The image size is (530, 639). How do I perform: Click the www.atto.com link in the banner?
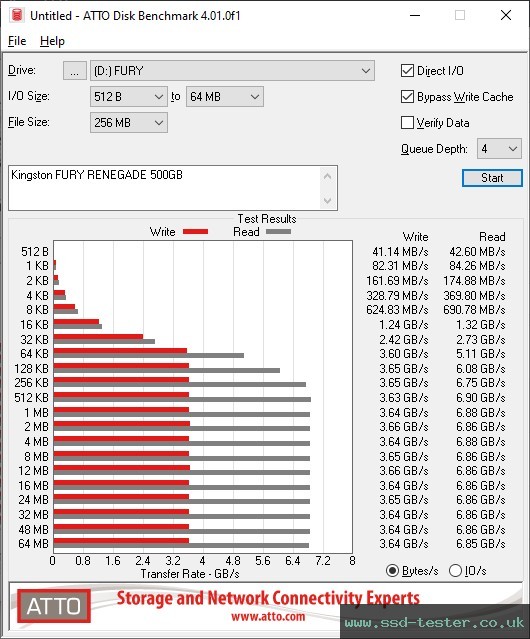tap(268, 616)
